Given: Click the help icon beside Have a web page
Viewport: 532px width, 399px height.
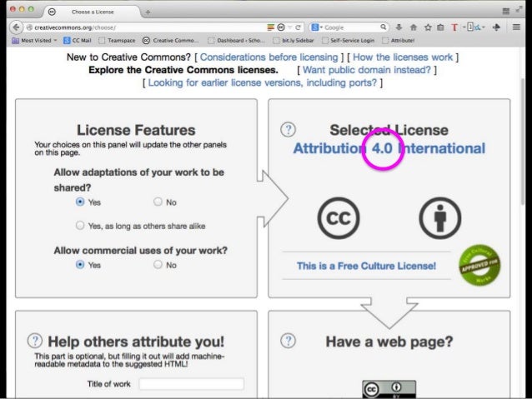Looking at the screenshot, I should tap(288, 341).
